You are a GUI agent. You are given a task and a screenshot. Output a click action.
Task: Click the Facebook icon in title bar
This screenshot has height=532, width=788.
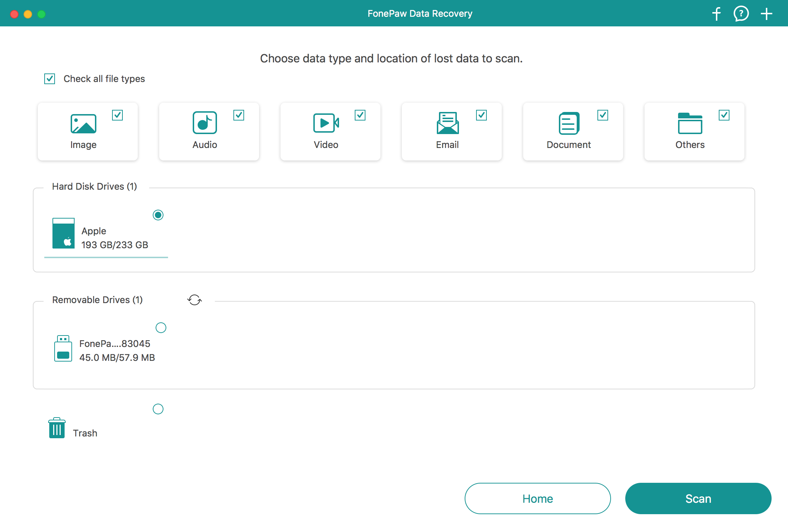[x=716, y=14]
